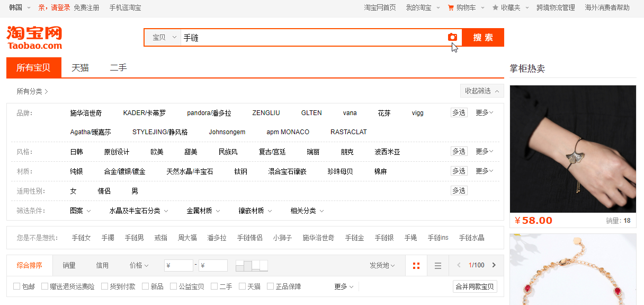
Task: Click the favorites star icon
Action: [x=495, y=7]
